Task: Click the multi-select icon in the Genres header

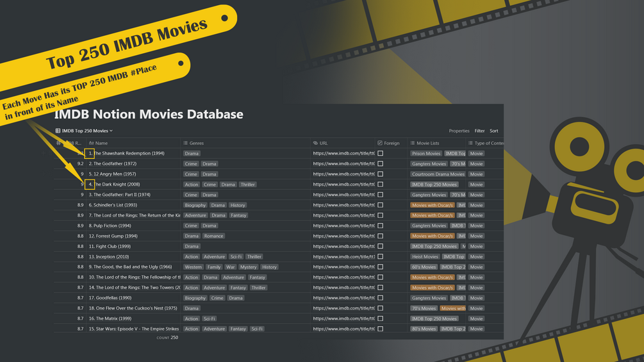Action: pos(186,144)
